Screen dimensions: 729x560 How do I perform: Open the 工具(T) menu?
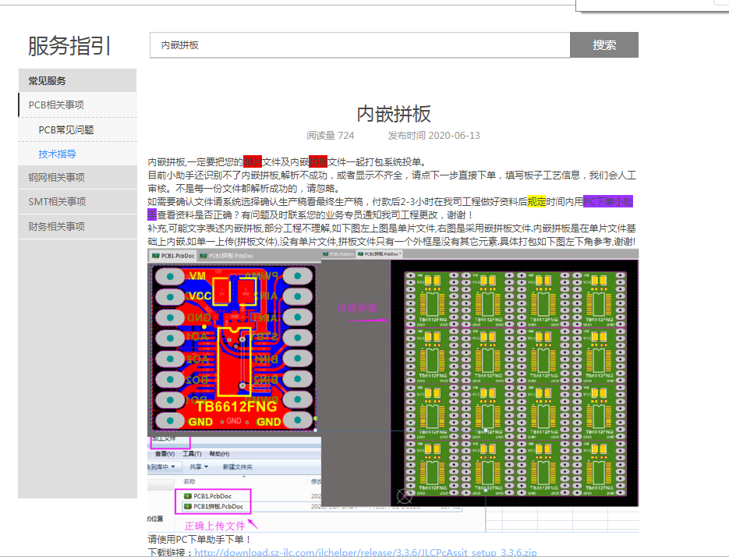coord(192,453)
